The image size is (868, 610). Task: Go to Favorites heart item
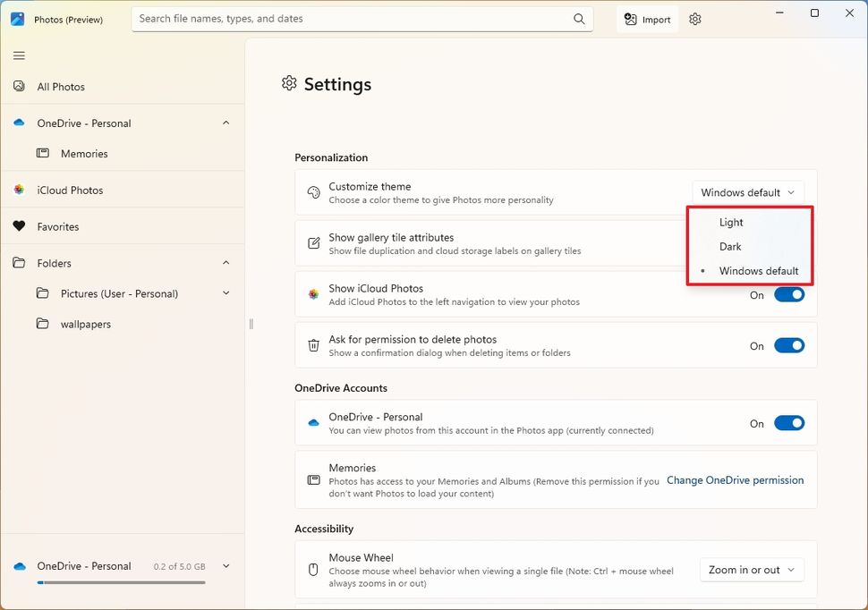[58, 227]
